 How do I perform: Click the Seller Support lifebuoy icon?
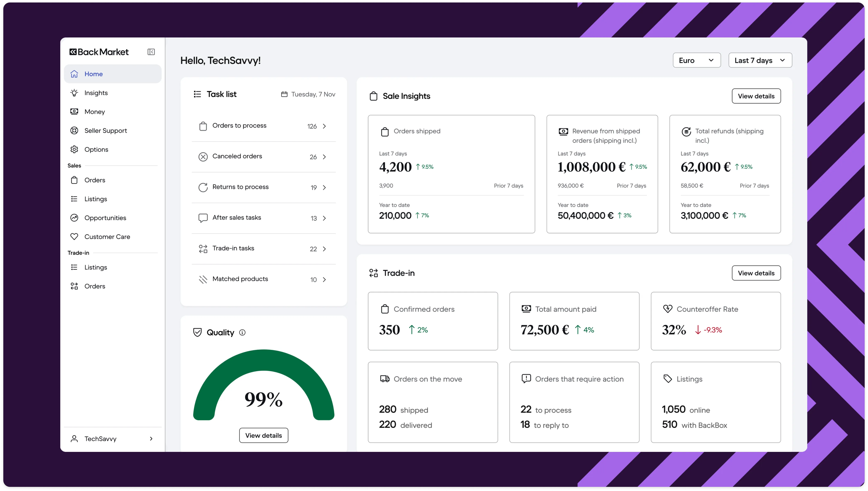click(x=74, y=130)
